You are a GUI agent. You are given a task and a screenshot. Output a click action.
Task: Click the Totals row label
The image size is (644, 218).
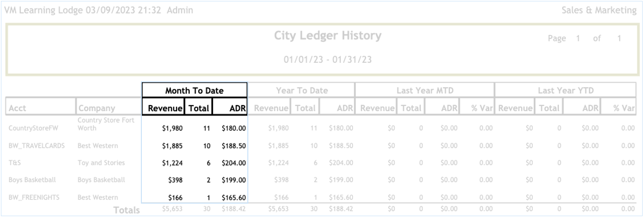126,210
